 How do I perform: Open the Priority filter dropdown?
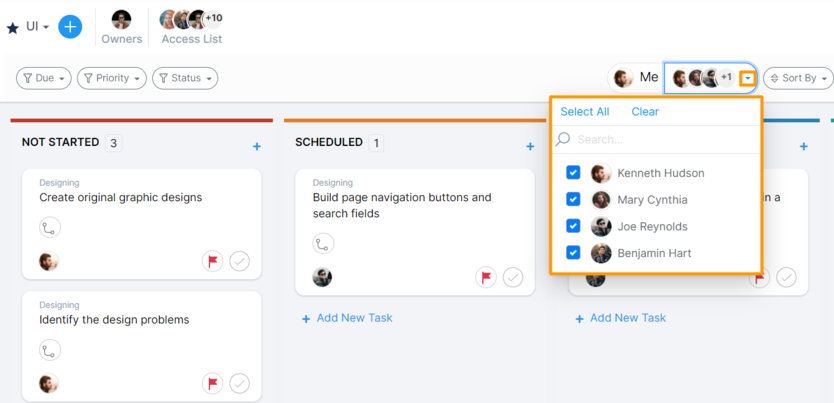tap(112, 78)
